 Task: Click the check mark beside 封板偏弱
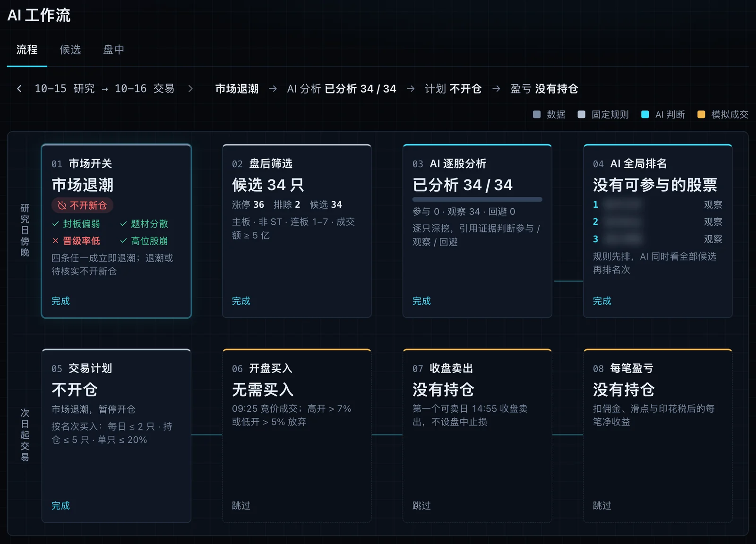click(55, 224)
